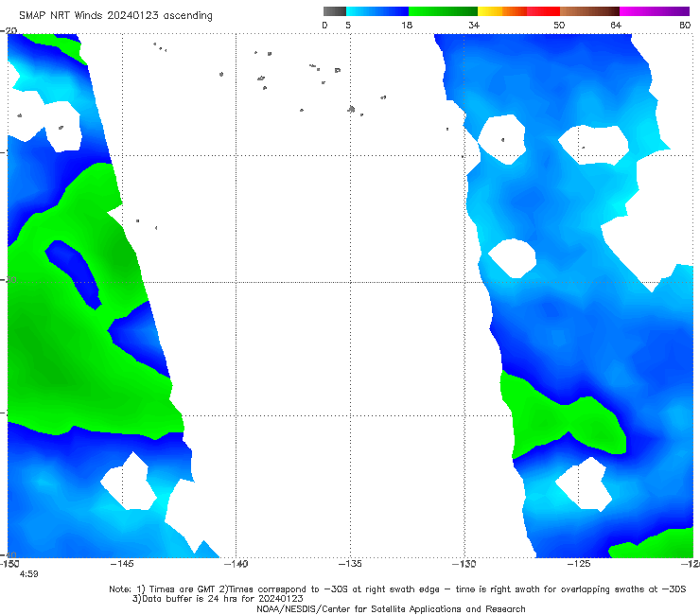Click the color bar label '50'
Image resolution: width=700 pixels, height=615 pixels.
(x=559, y=25)
